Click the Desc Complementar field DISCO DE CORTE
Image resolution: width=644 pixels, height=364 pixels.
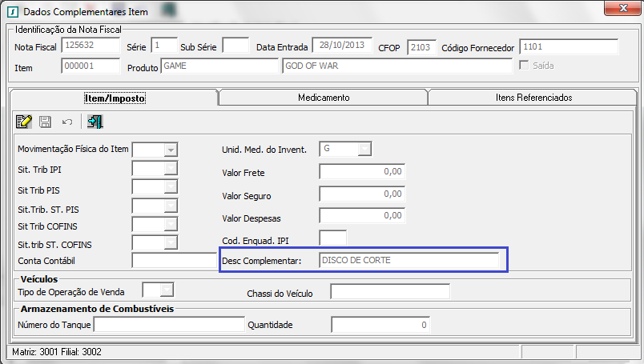[409, 260]
